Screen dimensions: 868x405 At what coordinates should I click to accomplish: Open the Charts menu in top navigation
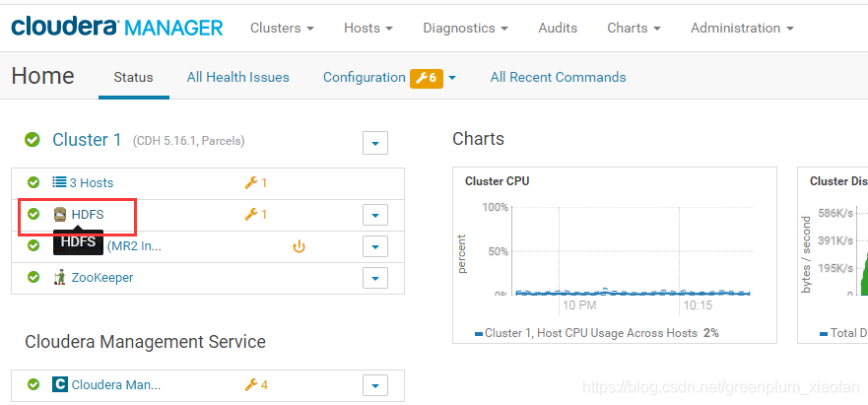coord(634,28)
